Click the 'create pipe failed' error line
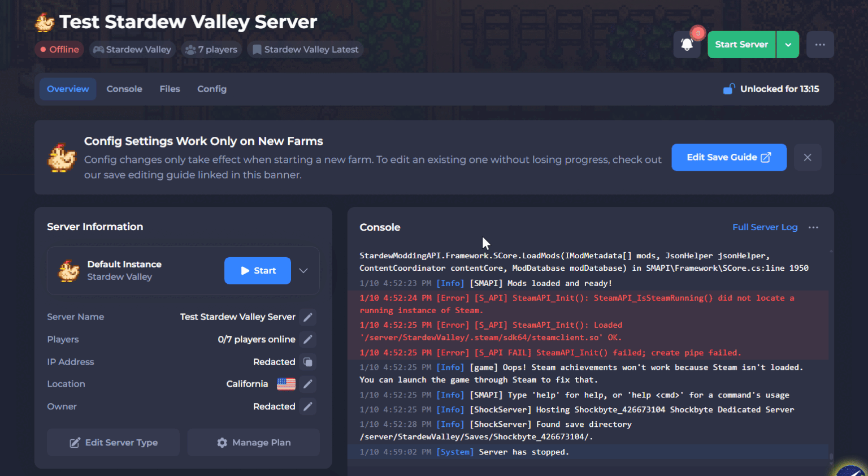 pyautogui.click(x=588, y=353)
